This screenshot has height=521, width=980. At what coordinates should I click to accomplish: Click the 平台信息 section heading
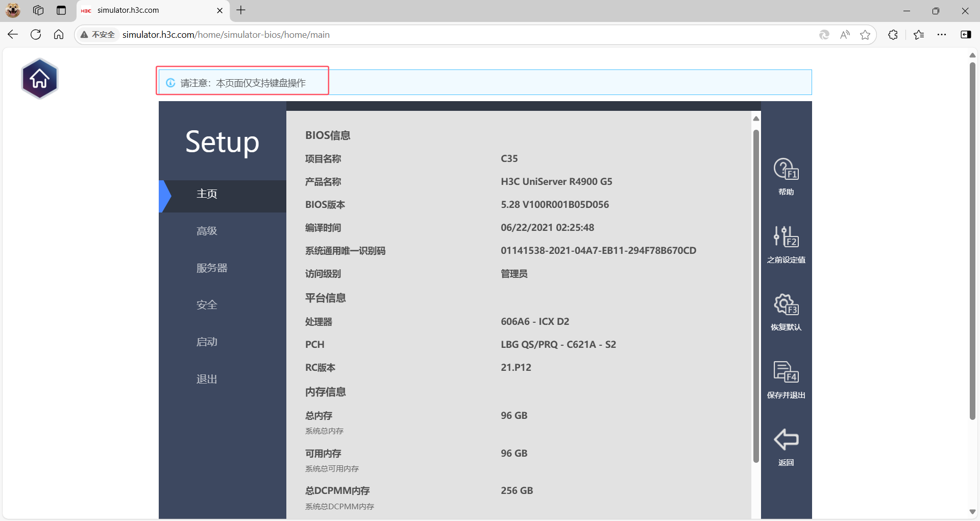click(x=326, y=298)
